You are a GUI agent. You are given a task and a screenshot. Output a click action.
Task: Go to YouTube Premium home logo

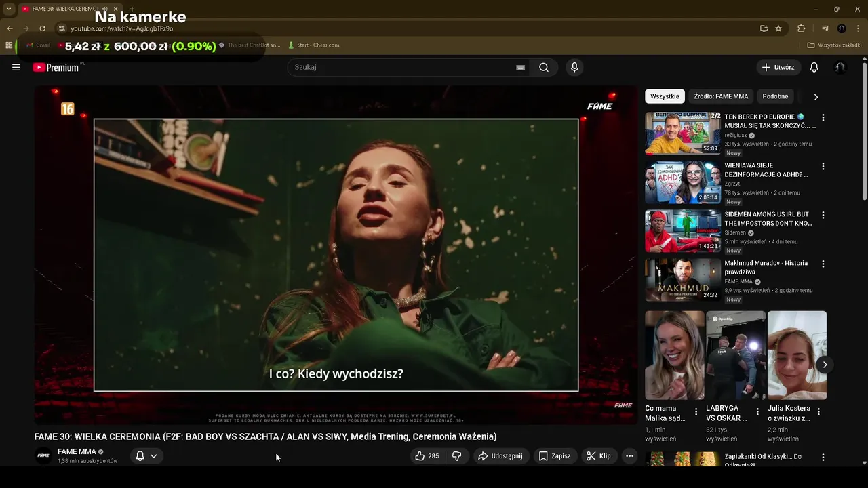pyautogui.click(x=56, y=67)
